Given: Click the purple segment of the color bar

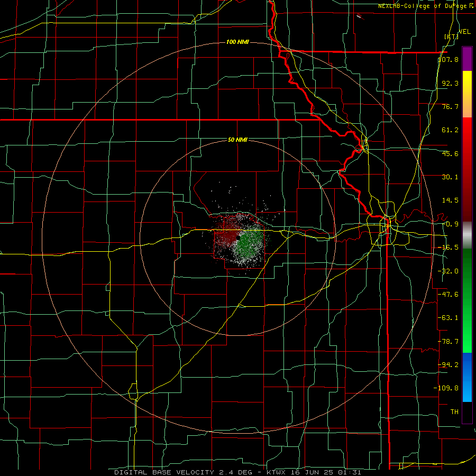Looking at the screenshot, I should click(x=467, y=59).
